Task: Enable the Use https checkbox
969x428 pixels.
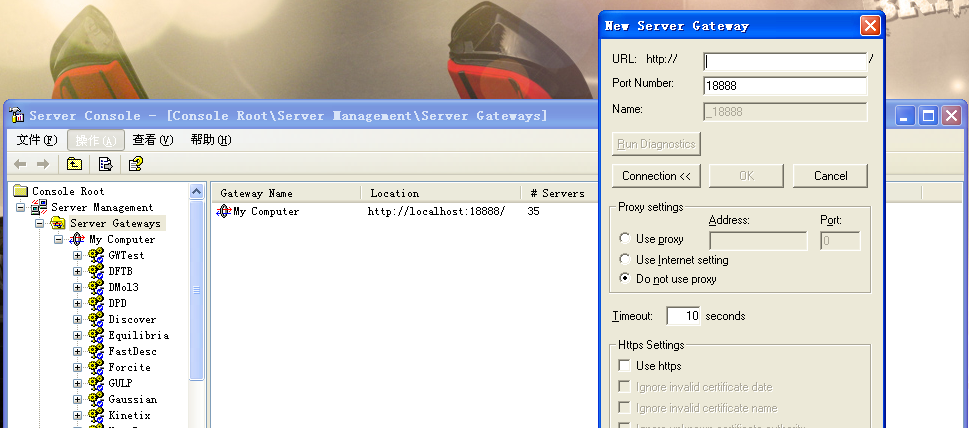Action: coord(625,366)
